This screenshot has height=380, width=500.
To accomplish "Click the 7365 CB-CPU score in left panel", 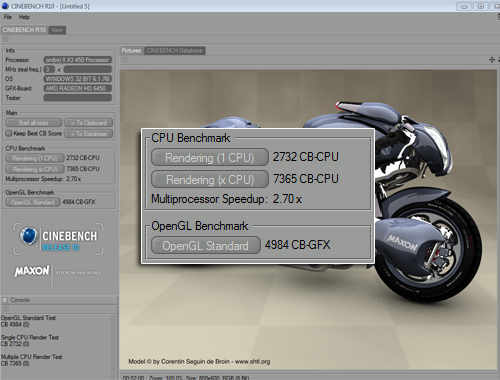I will pyautogui.click(x=83, y=169).
